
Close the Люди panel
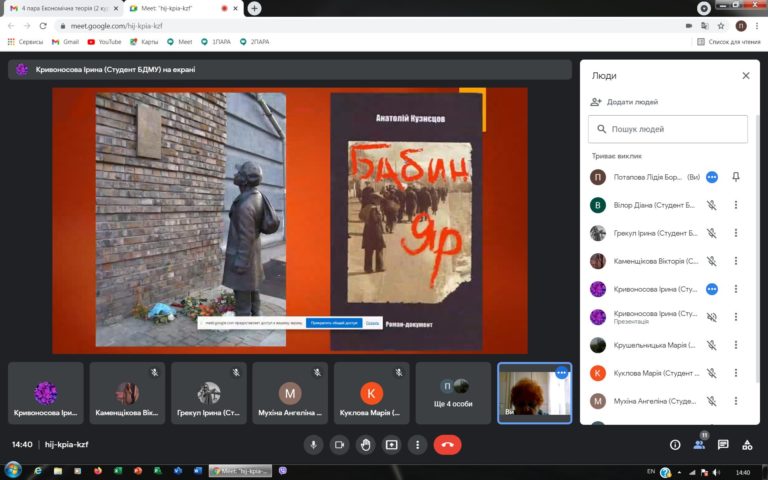point(745,75)
